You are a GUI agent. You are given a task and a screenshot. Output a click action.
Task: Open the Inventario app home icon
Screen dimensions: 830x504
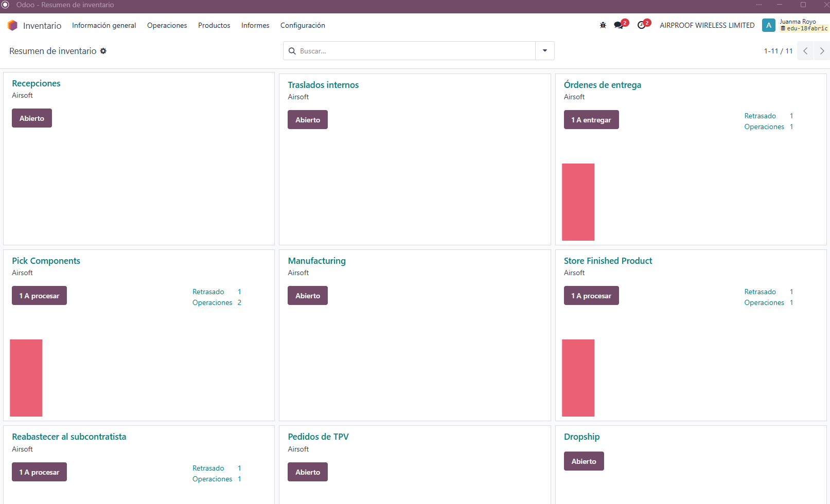[x=12, y=25]
